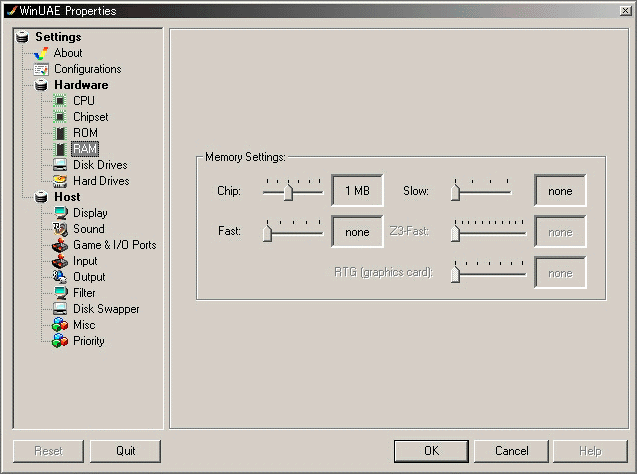Viewport: 637px width, 474px height.
Task: Click the About checkmark icon
Action: pyautogui.click(x=41, y=53)
